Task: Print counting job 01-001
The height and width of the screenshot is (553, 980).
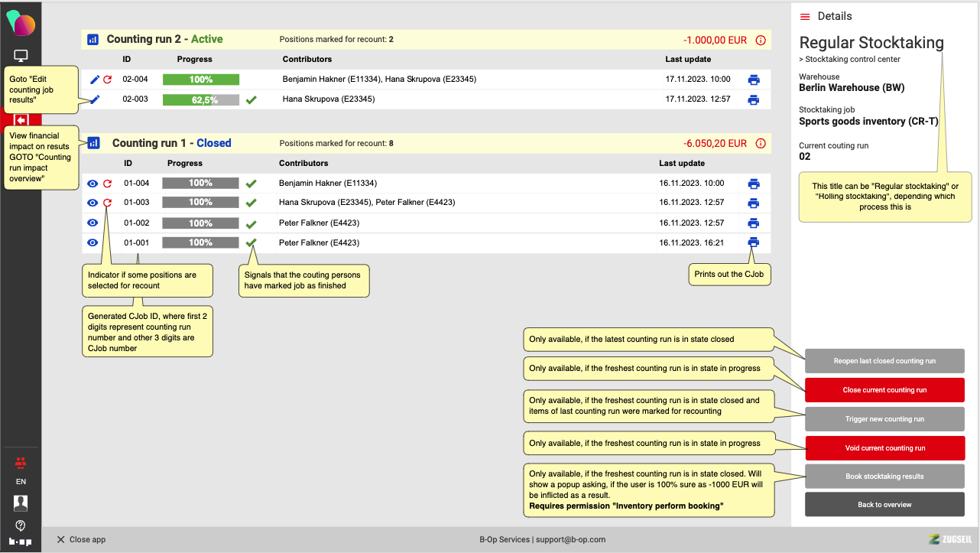Action: (x=753, y=242)
